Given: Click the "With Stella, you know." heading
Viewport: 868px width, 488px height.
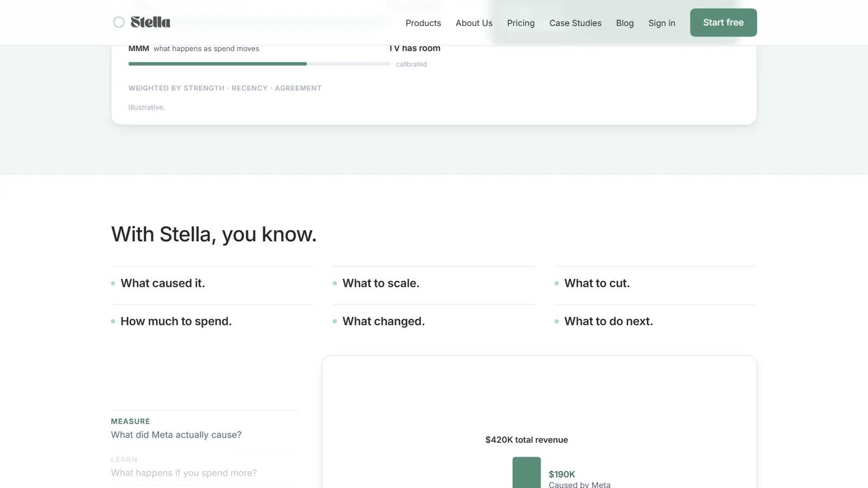Looking at the screenshot, I should [x=214, y=234].
